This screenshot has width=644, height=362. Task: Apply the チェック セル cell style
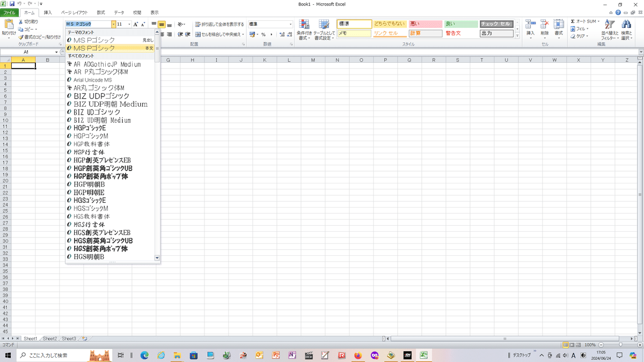pos(496,24)
